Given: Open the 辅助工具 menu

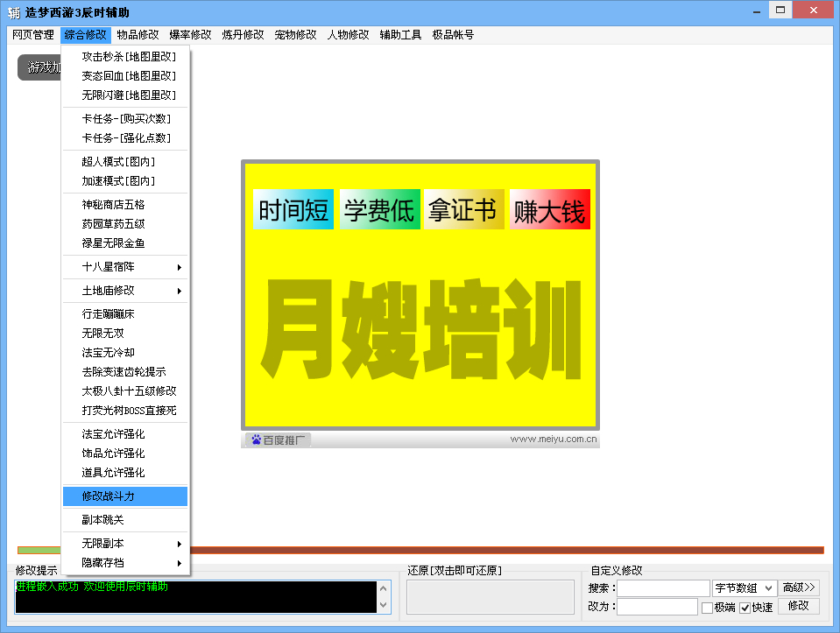Looking at the screenshot, I should (400, 35).
